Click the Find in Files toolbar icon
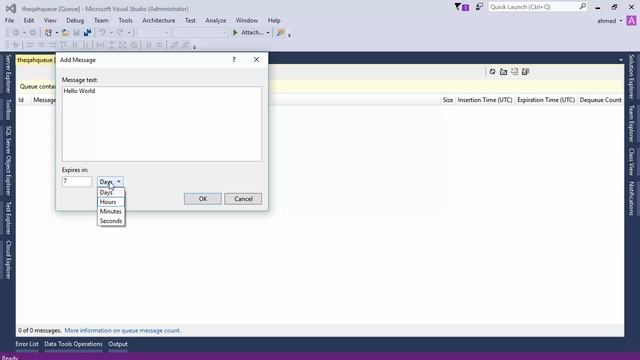 (280, 33)
